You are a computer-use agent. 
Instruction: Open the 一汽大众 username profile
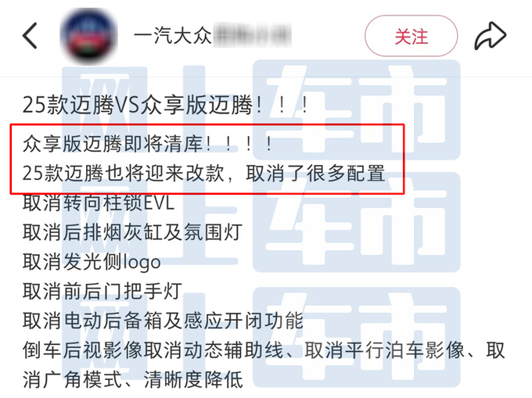click(173, 35)
